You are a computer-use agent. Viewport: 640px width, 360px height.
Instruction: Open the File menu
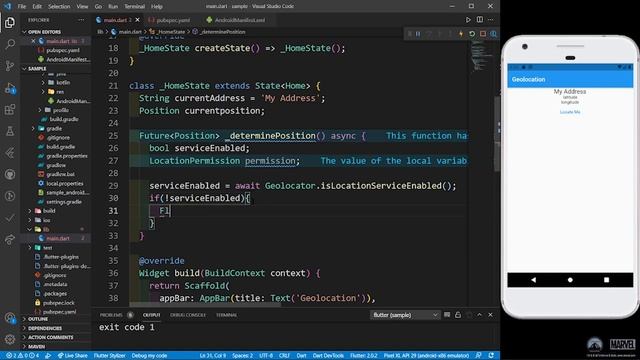(22, 7)
